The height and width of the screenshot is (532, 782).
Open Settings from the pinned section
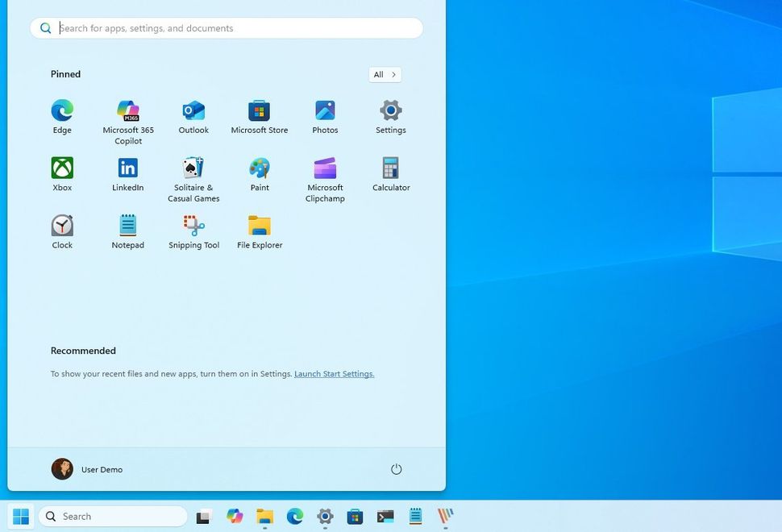tap(390, 110)
